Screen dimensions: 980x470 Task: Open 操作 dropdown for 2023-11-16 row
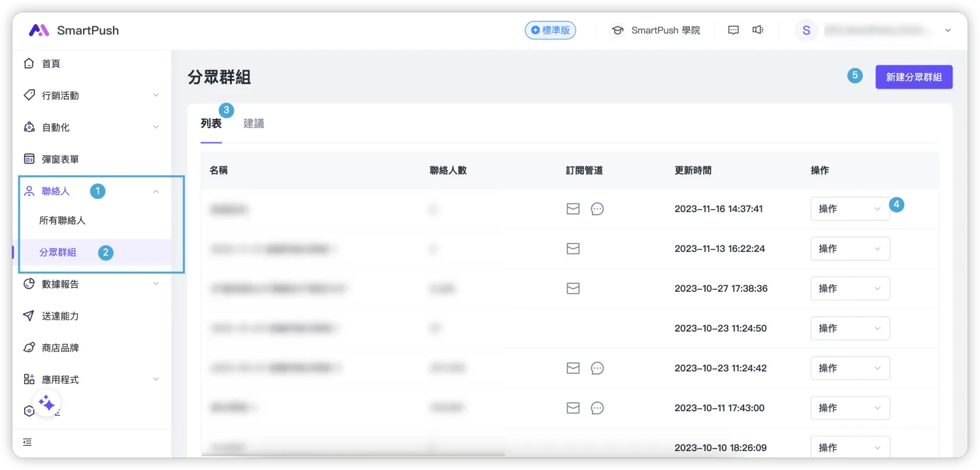click(849, 209)
